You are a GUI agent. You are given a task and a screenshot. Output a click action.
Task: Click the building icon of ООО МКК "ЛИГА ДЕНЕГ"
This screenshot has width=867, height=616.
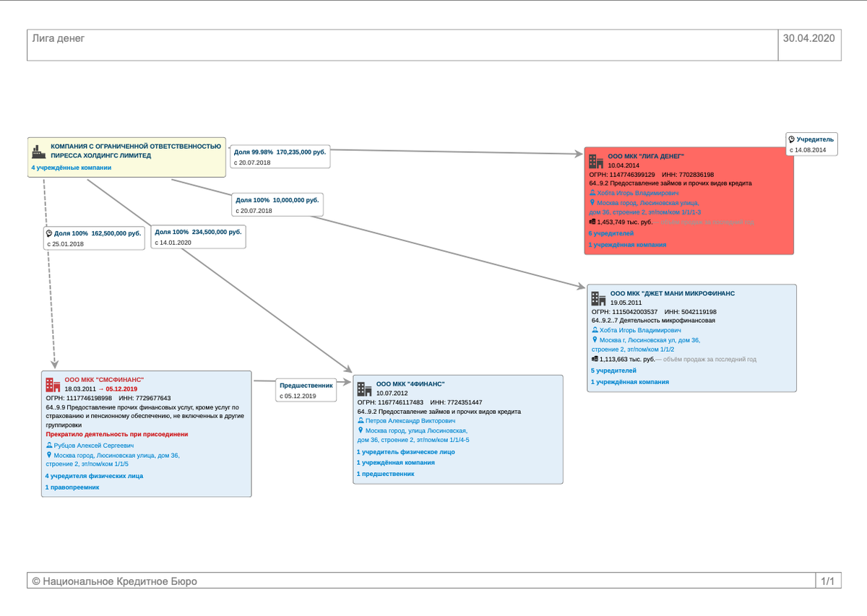click(595, 161)
